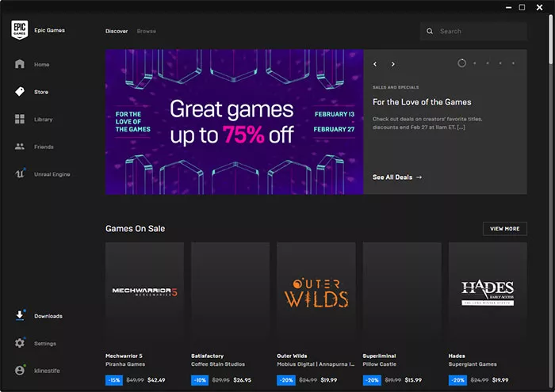555x392 pixels.
Task: Open the Library grid icon
Action: 20,120
